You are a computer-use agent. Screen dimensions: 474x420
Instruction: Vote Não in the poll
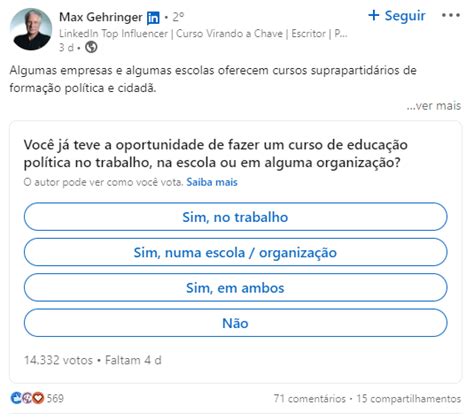[235, 323]
